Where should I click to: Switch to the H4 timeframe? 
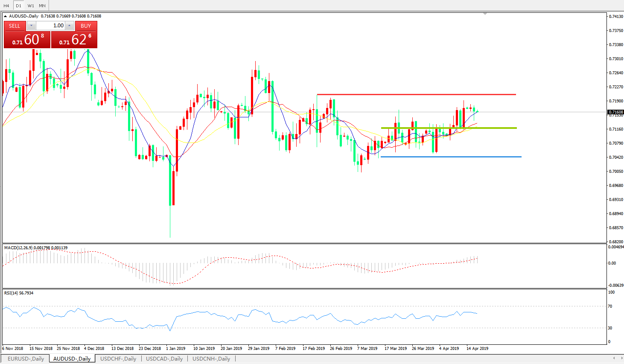6,6
